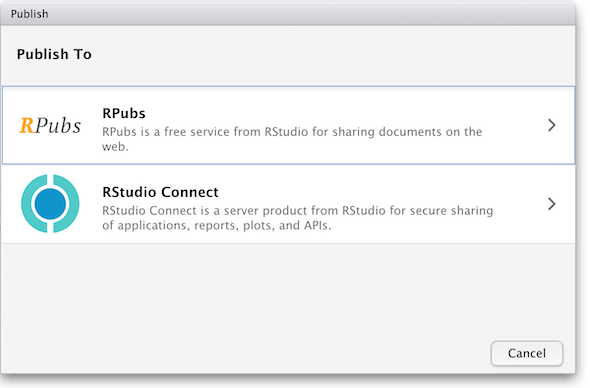
Task: Click the RPubs logo icon
Action: (50, 125)
